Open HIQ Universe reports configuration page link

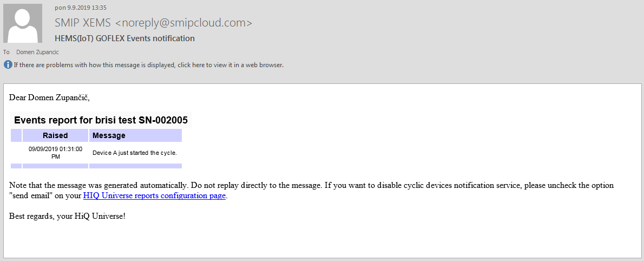[x=154, y=196]
